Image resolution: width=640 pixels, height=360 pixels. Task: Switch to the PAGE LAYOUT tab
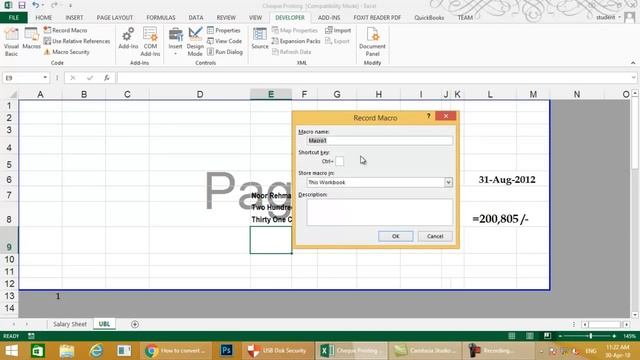[x=115, y=18]
